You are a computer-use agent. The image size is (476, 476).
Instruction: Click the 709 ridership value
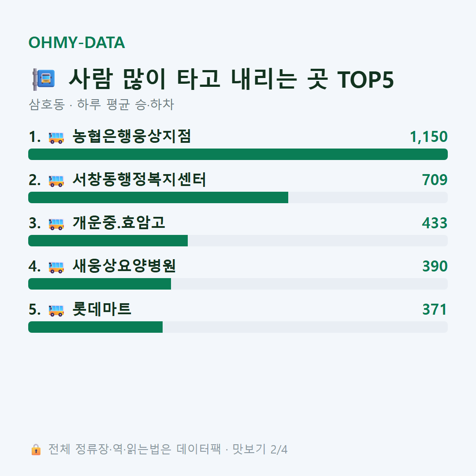click(x=435, y=180)
